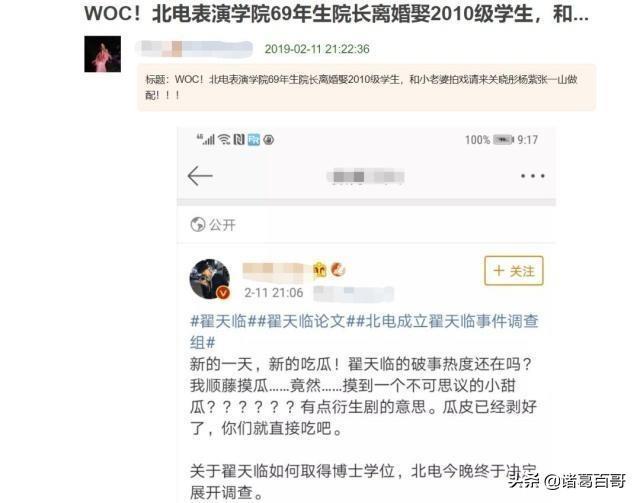Open hashtag #北电成立翟天临事件调查组#
640x503 pixels.
[364, 332]
